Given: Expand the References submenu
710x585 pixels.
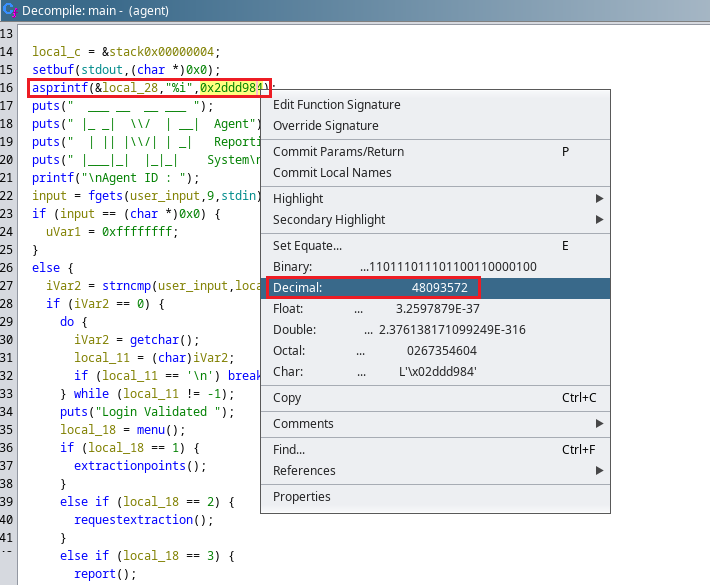Looking at the screenshot, I should (304, 471).
